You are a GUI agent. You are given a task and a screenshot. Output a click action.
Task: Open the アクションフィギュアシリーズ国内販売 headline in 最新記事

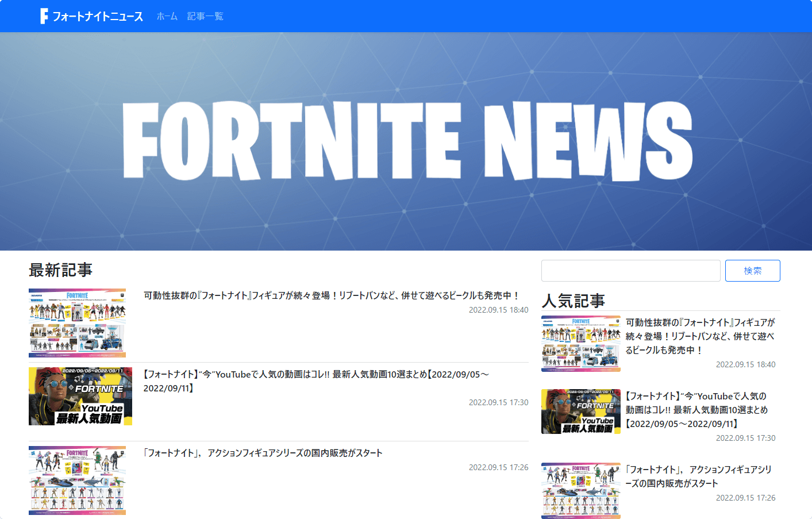point(263,453)
